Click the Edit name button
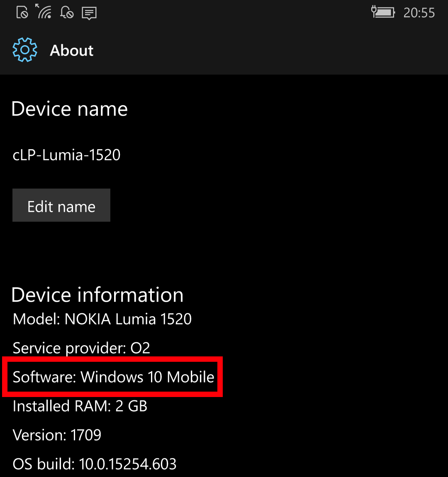This screenshot has height=477, width=448. tap(61, 206)
